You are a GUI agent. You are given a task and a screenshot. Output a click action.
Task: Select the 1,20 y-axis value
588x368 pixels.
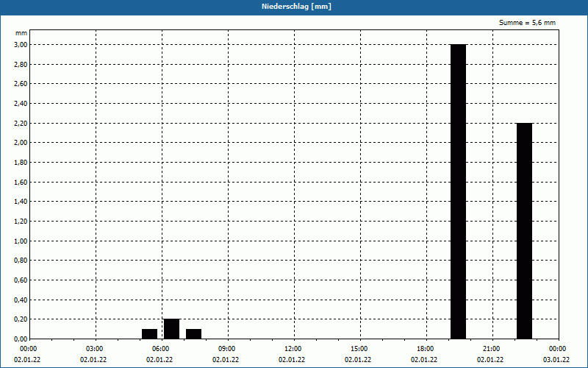click(21, 222)
